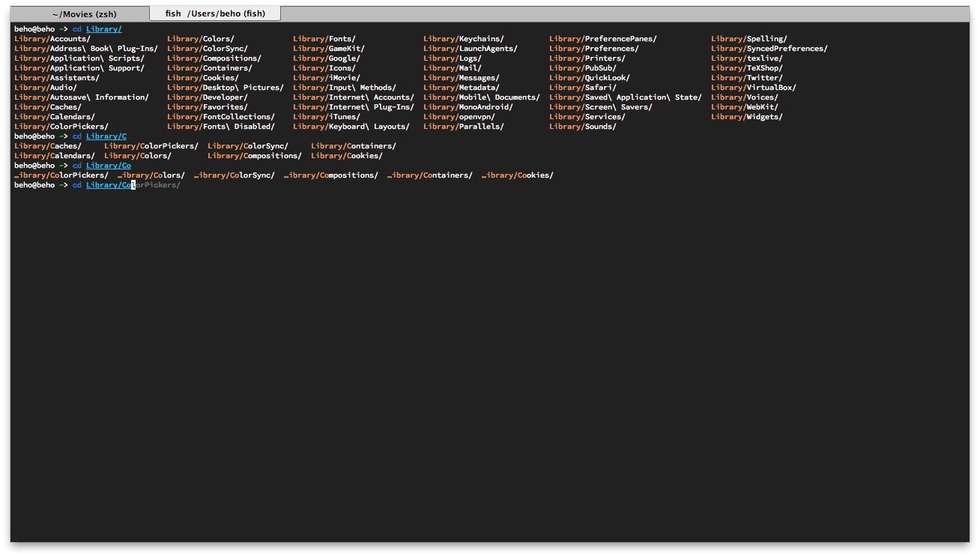Click the 'cd Library/' command on first prompt
Viewport: 980px width, 557px height.
[x=97, y=29]
